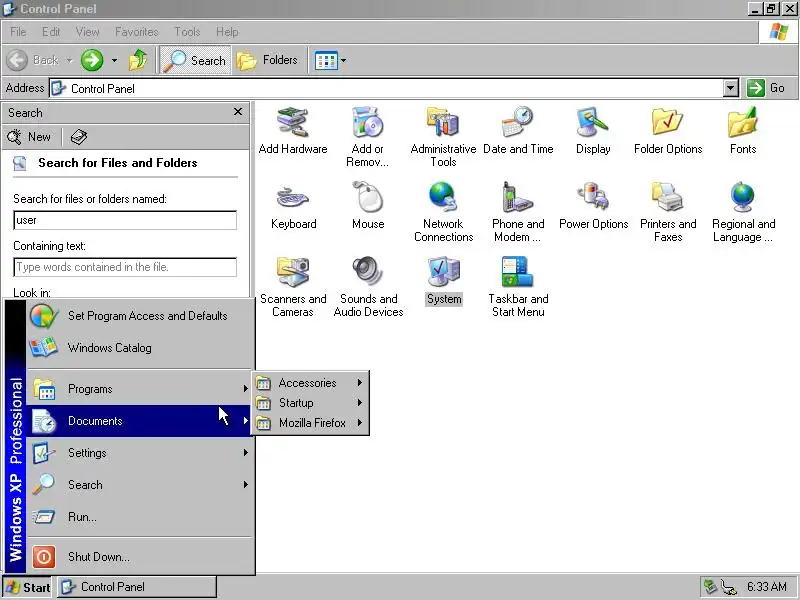
Task: Open the Display settings icon
Action: tap(593, 131)
